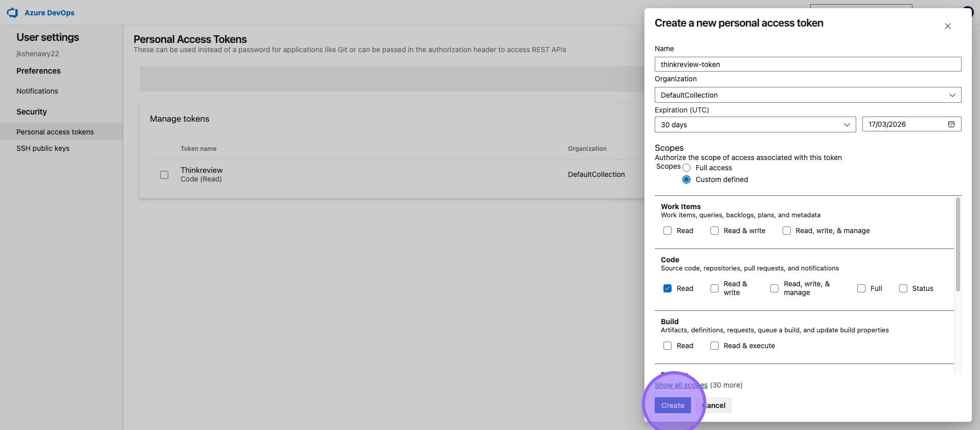The image size is (980, 430).
Task: Click the Token name column header
Action: click(198, 149)
